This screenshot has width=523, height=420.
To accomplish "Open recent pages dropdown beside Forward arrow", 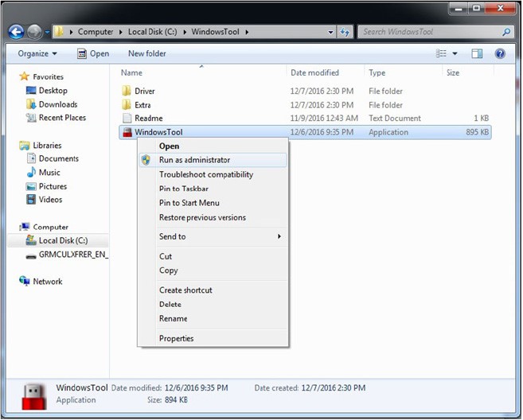I will 47,33.
